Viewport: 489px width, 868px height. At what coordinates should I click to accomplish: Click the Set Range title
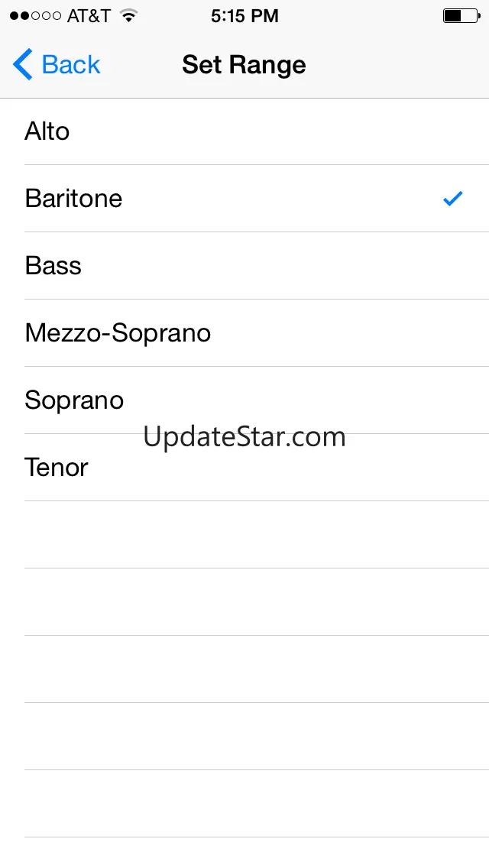(x=244, y=65)
